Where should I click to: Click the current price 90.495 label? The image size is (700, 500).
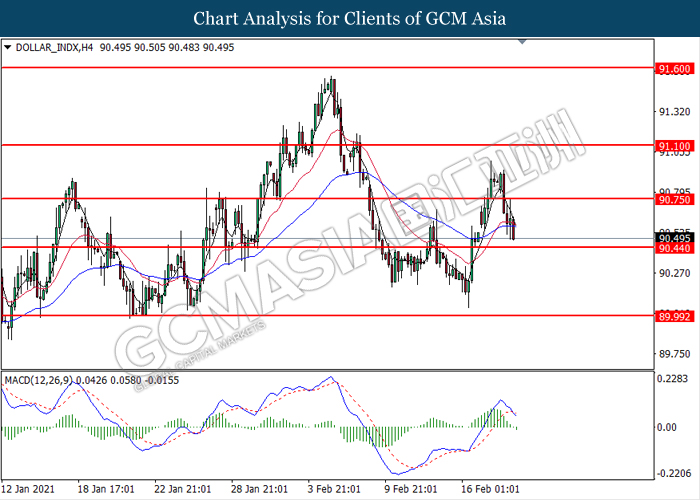click(x=675, y=238)
